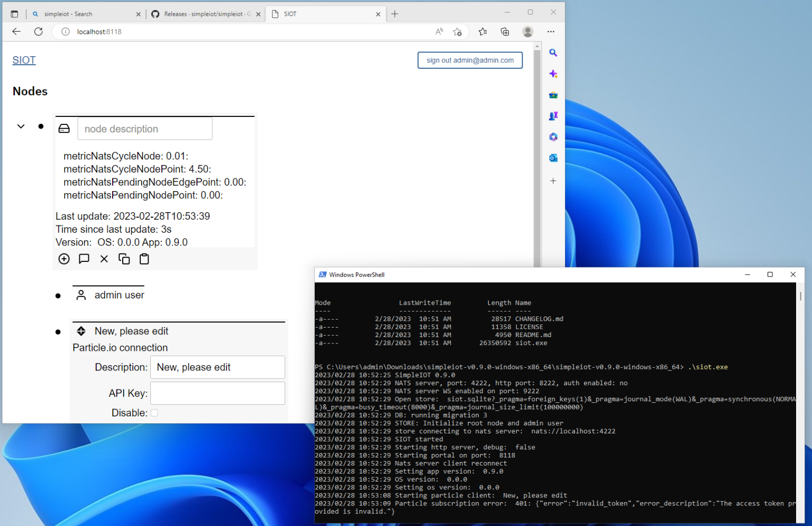Open the Games chess icon in the sidebar
The image size is (812, 526).
[553, 115]
